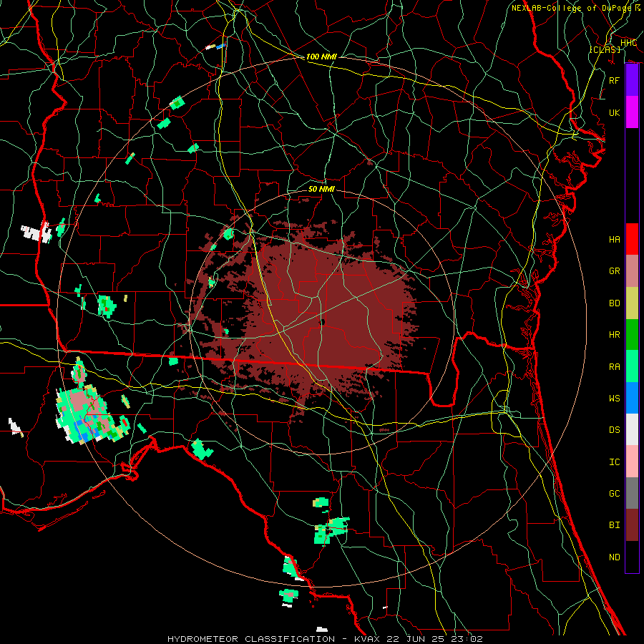Click the BI legend label
Screen dimensions: 644x644
614,525
